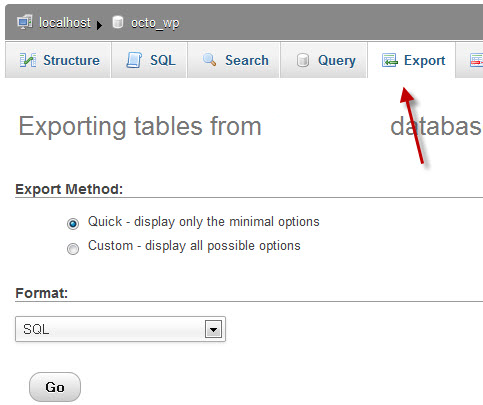483x405 pixels.
Task: Follow the localhost breadcrumb link
Action: point(65,23)
